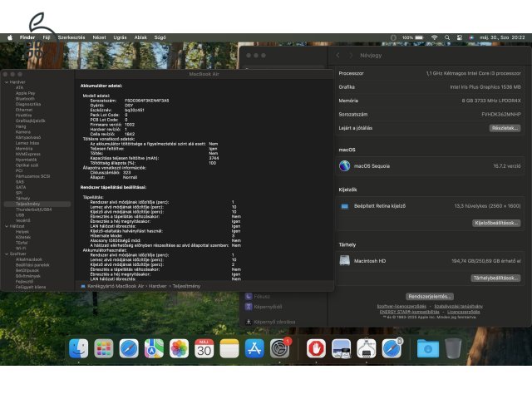
Task: Select Alkalmazások under Szoftver
Action: [x=29, y=259]
